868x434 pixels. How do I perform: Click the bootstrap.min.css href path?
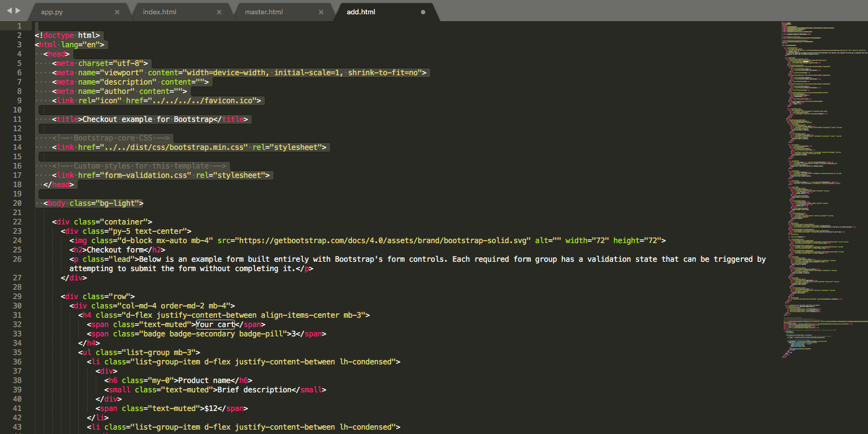pos(174,147)
